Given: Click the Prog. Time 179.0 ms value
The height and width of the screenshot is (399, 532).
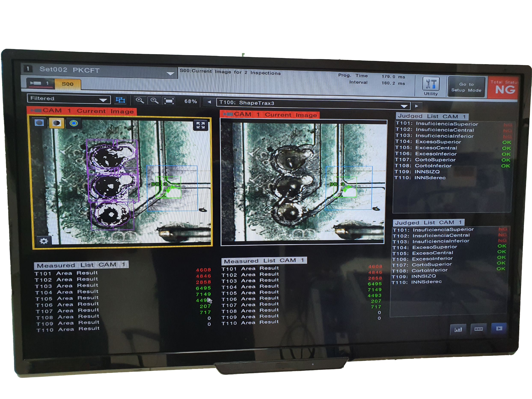Looking at the screenshot, I should click(394, 77).
